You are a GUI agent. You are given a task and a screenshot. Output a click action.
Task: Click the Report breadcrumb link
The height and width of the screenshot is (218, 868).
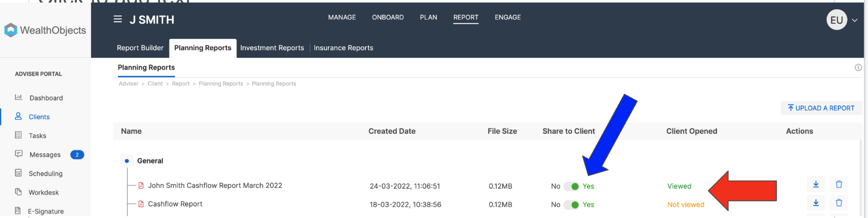click(180, 83)
